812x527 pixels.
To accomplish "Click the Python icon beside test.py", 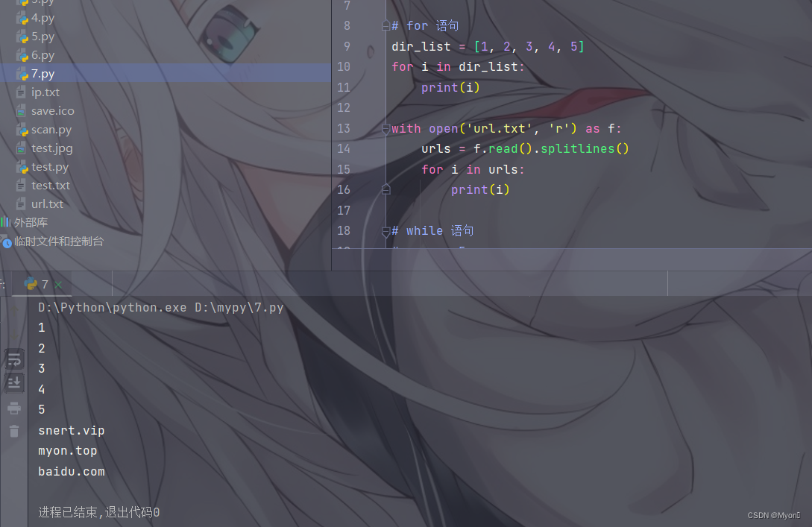I will (x=22, y=167).
